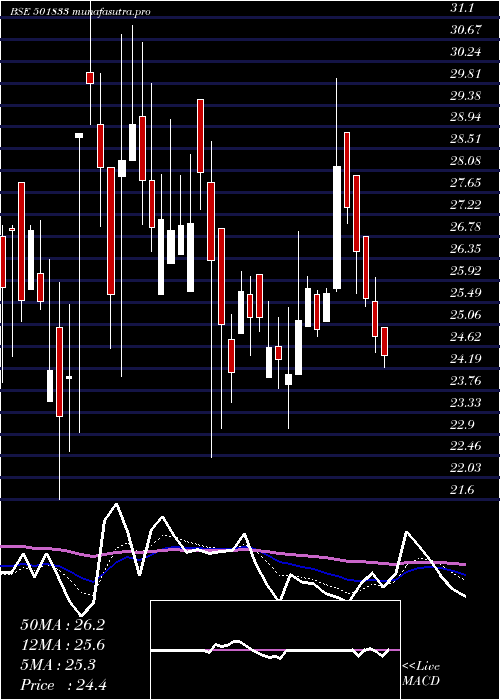Viewport: 500px width, 700px height.
Task: Click the 22.46 price axis label
Action: pyautogui.click(x=467, y=446)
